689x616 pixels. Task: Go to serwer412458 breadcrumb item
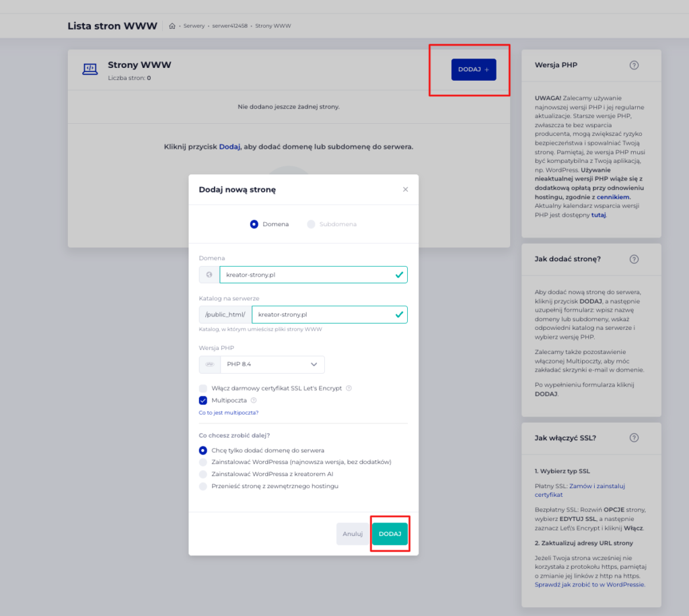point(230,26)
